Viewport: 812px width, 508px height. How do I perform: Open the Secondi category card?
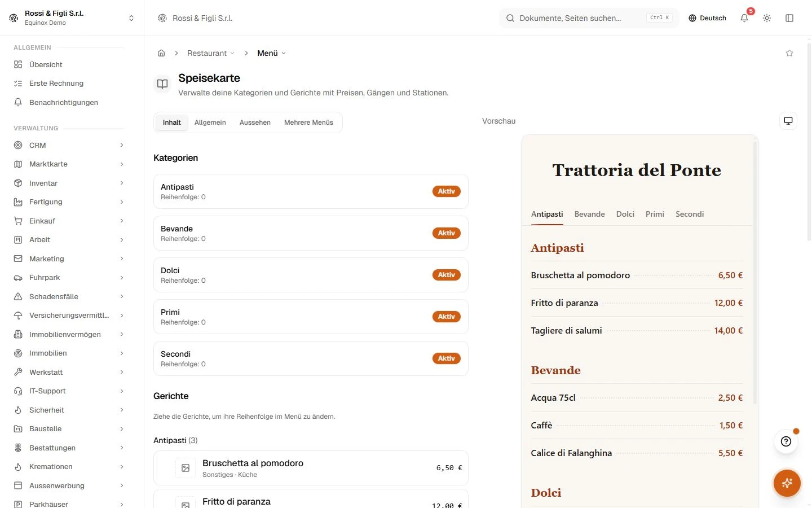click(x=311, y=358)
